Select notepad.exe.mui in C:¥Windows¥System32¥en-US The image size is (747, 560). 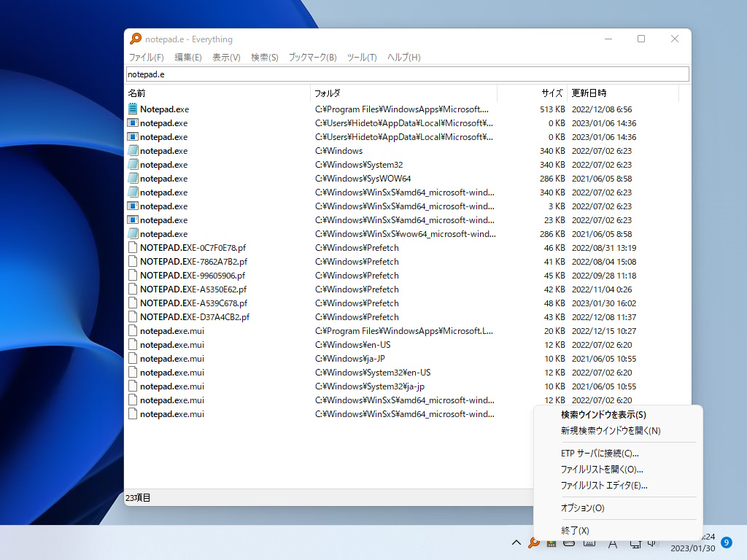pyautogui.click(x=172, y=373)
